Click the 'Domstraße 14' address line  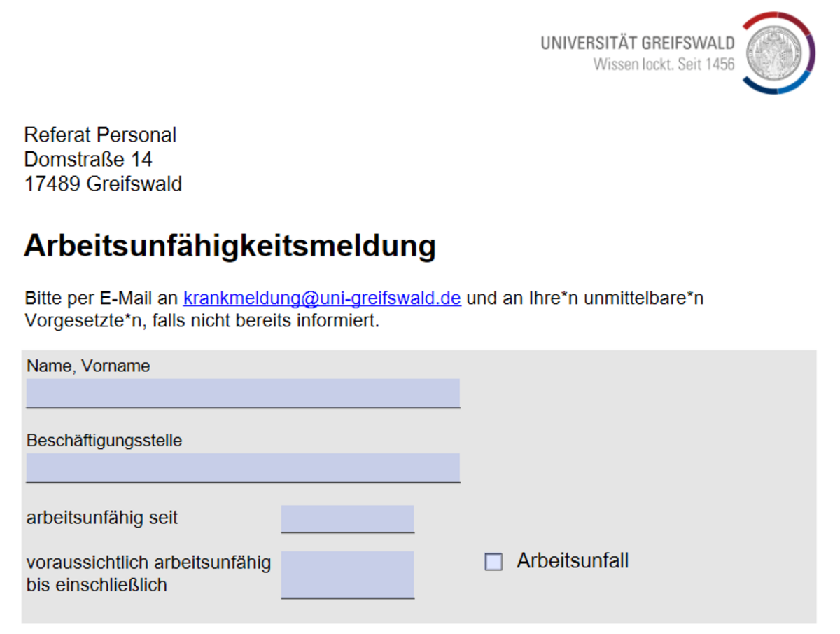pos(87,159)
